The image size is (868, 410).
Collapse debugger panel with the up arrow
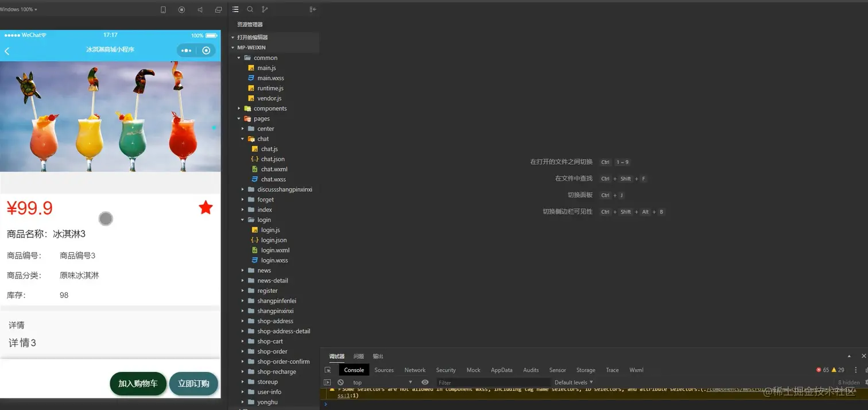849,356
